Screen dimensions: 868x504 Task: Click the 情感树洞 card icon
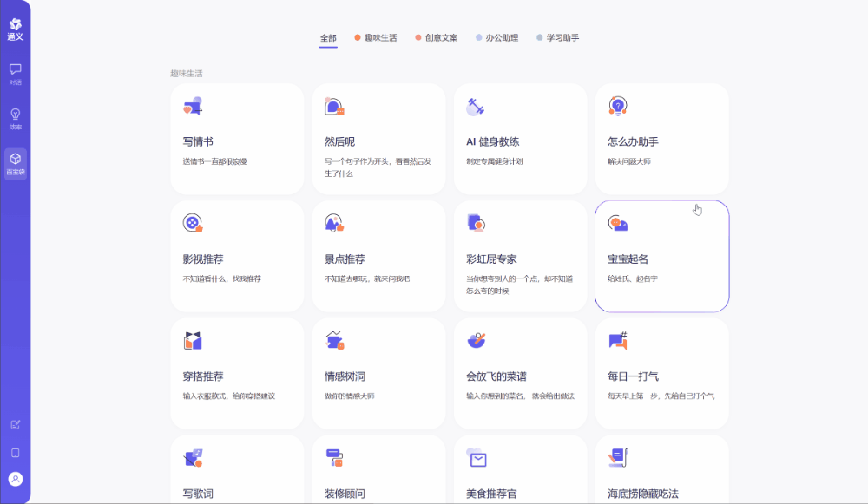(335, 340)
